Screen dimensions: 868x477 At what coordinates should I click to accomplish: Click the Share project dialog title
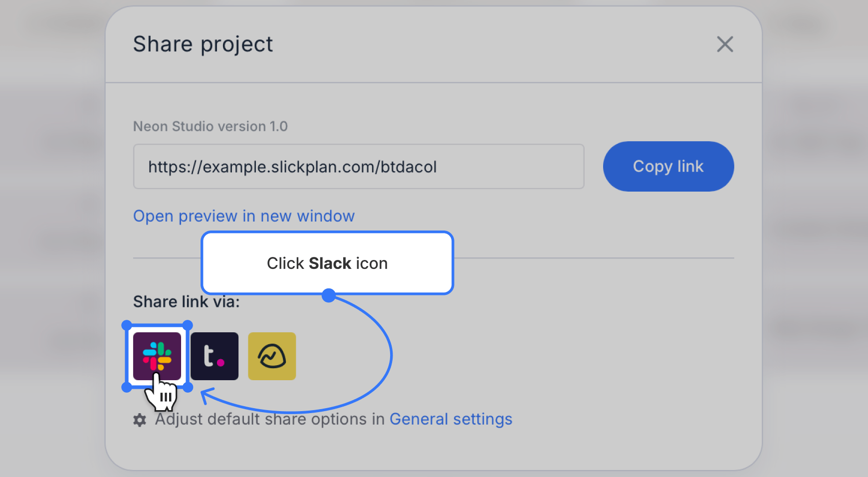click(x=203, y=44)
